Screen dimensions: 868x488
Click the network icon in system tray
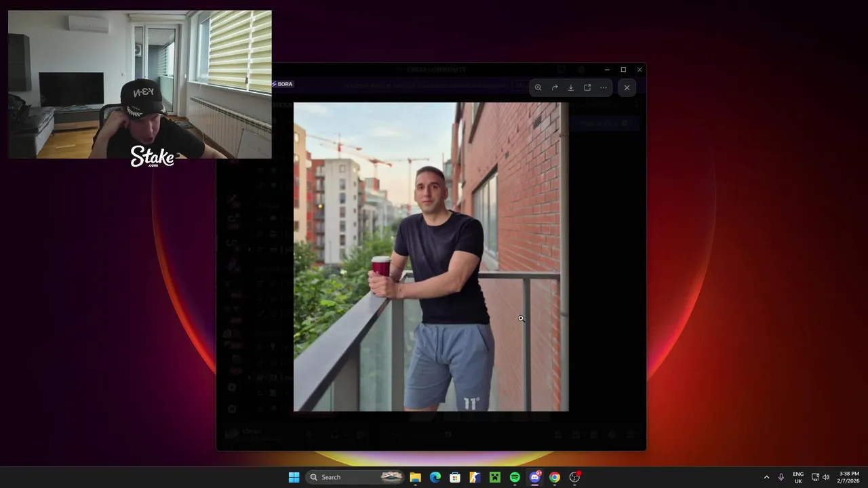(x=815, y=477)
